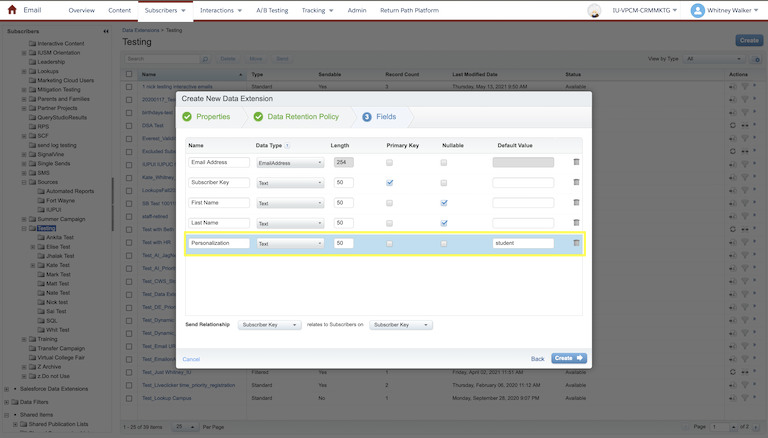The image size is (768, 438).
Task: Open the Content menu
Action: [120, 10]
